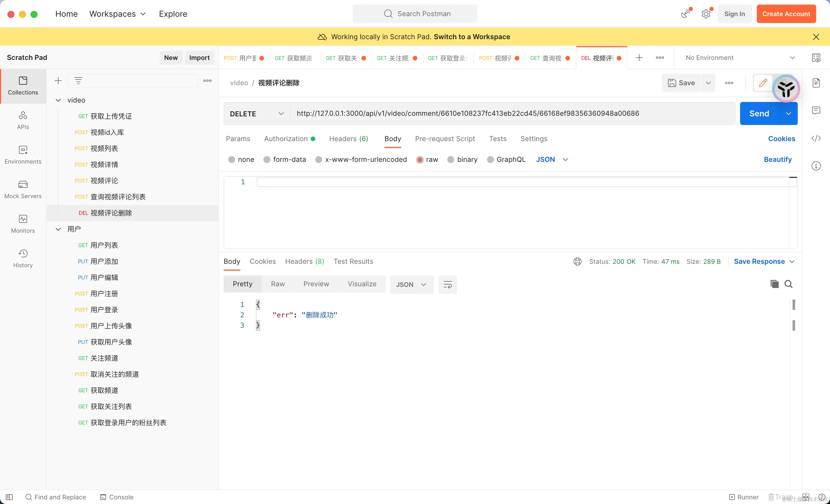The width and height of the screenshot is (830, 504).
Task: Open the settings gear icon
Action: tap(706, 14)
